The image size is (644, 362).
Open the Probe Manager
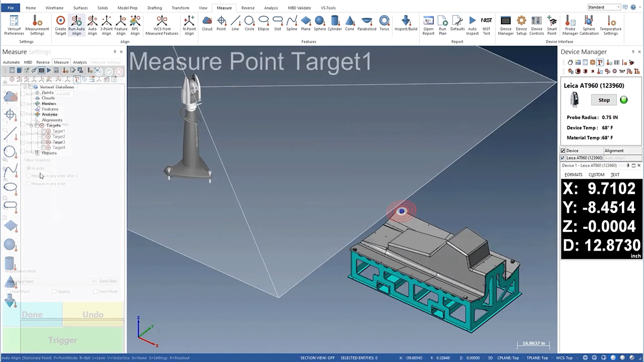click(x=570, y=25)
